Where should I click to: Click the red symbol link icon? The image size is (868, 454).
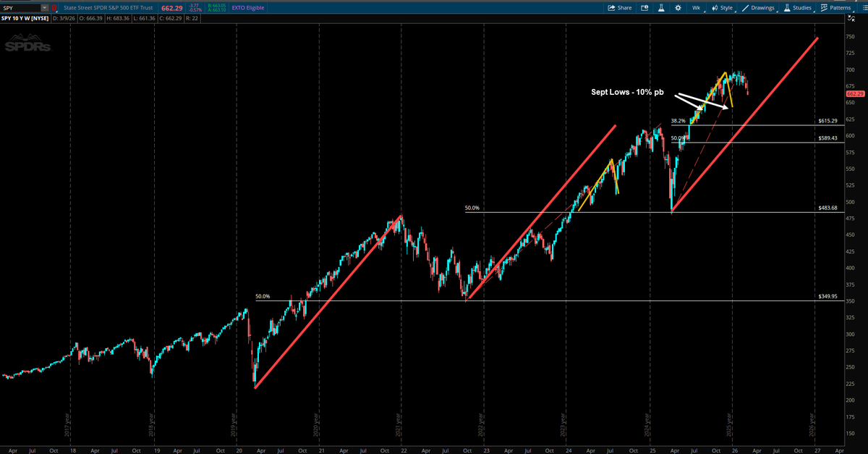click(54, 8)
